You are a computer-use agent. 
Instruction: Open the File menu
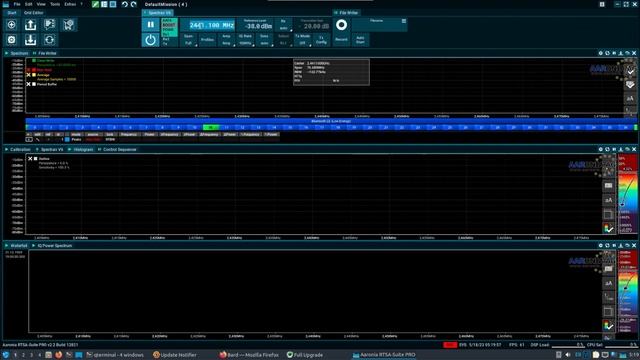point(17,4)
